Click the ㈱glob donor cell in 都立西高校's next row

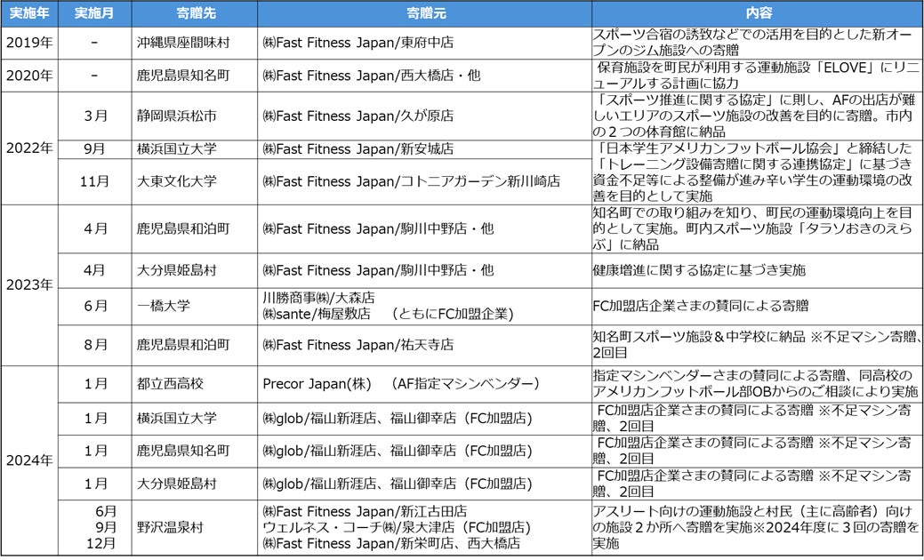pyautogui.click(x=424, y=419)
